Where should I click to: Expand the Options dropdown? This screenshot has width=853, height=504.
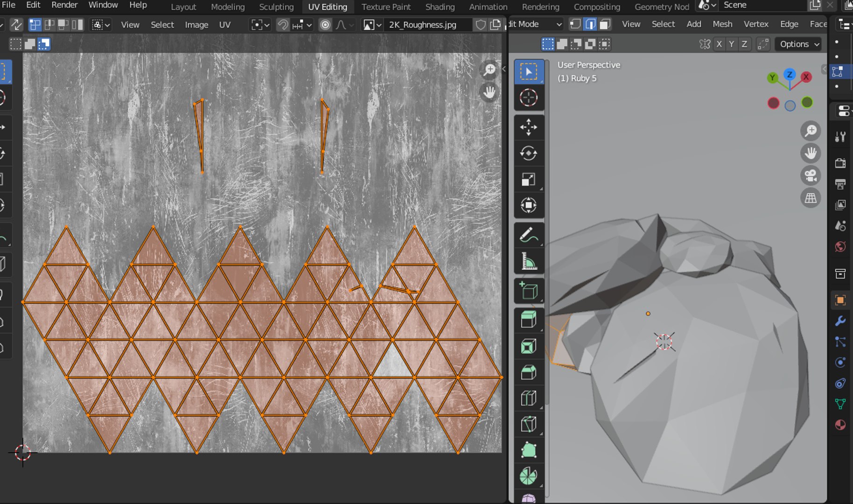tap(799, 44)
